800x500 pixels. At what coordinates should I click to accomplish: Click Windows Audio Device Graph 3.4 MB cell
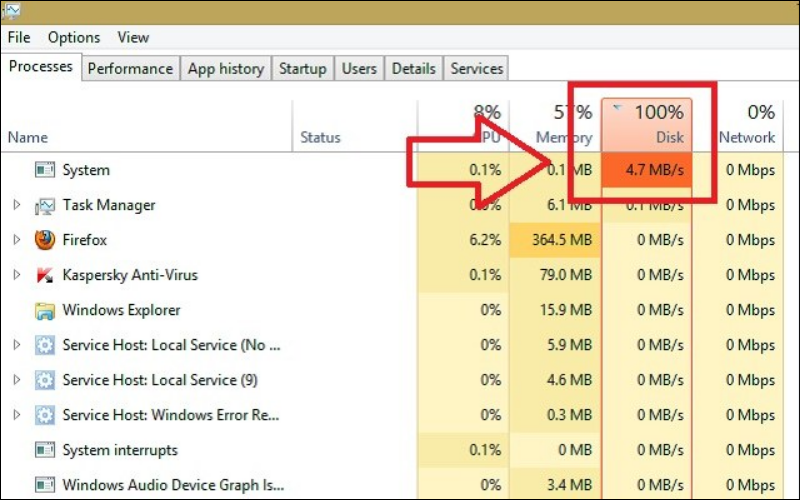click(x=555, y=485)
